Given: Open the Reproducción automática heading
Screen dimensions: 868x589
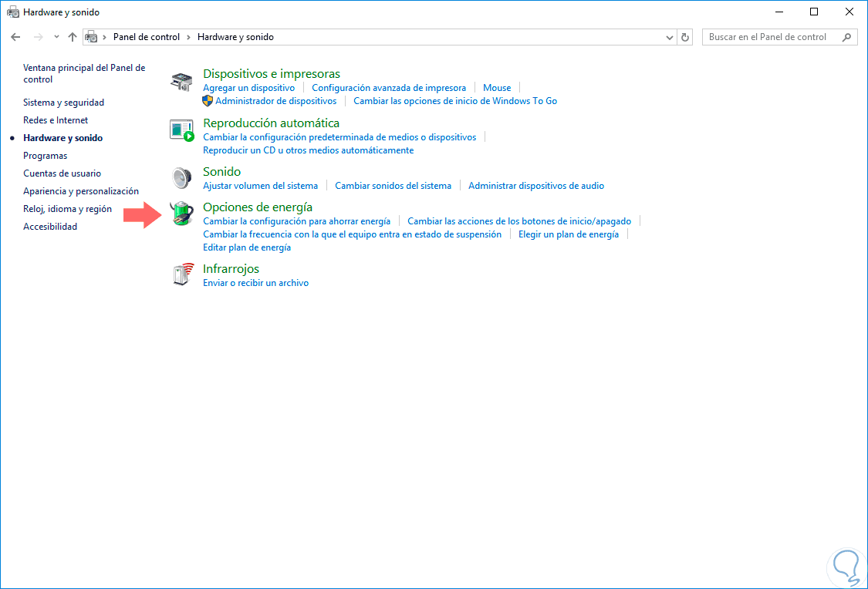Looking at the screenshot, I should [x=271, y=123].
